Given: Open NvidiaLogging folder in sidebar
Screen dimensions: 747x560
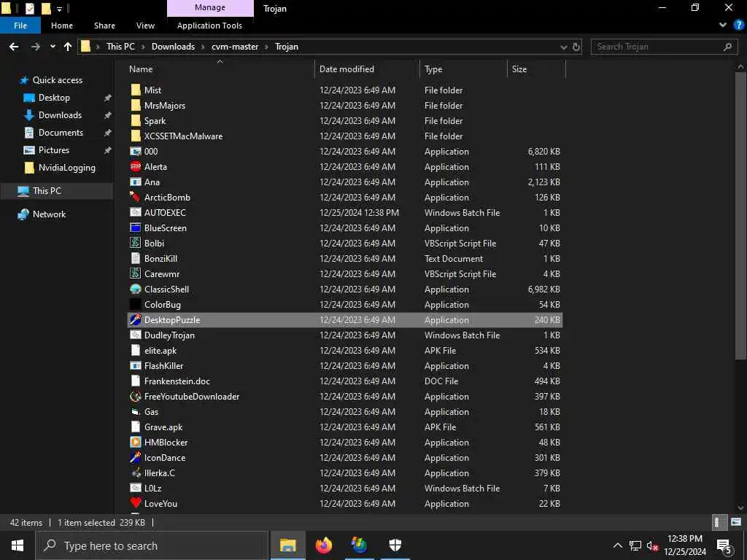Looking at the screenshot, I should pyautogui.click(x=66, y=168).
